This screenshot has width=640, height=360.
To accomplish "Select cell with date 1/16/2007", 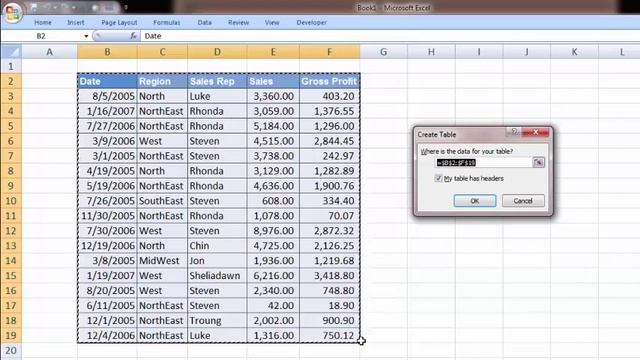I will click(x=107, y=111).
